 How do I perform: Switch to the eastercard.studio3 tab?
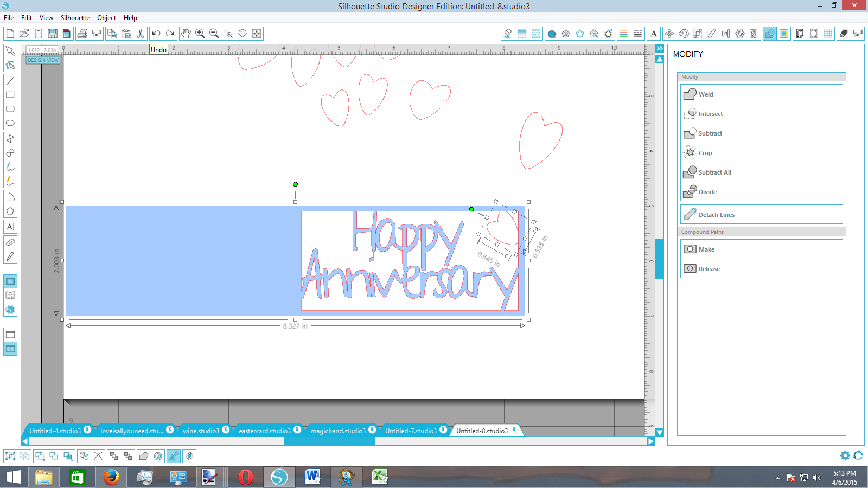265,431
